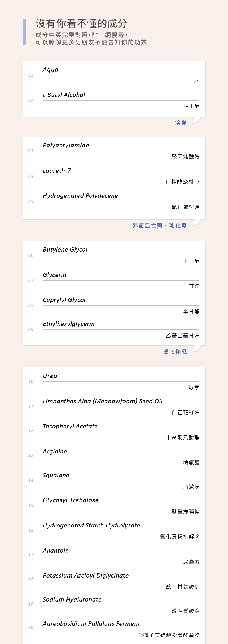Click the Chinese name 角鯊烷
This screenshot has width=228, height=644.
tap(191, 487)
